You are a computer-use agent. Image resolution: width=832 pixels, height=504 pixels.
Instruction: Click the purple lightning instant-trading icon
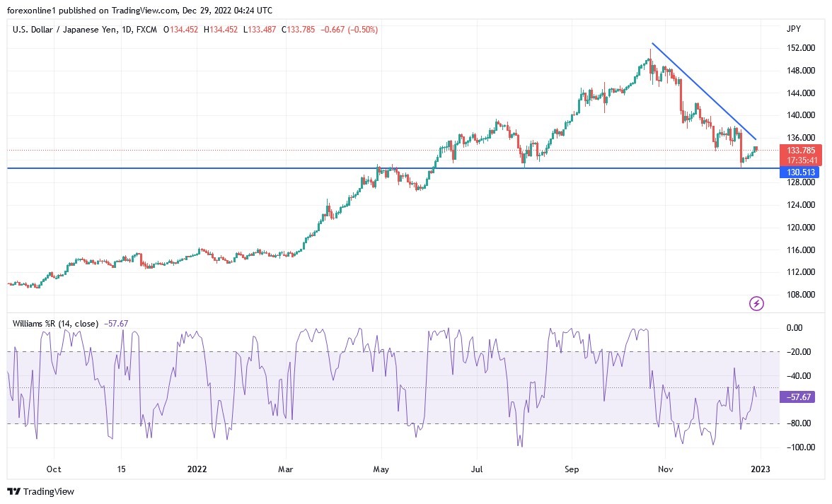pyautogui.click(x=756, y=303)
